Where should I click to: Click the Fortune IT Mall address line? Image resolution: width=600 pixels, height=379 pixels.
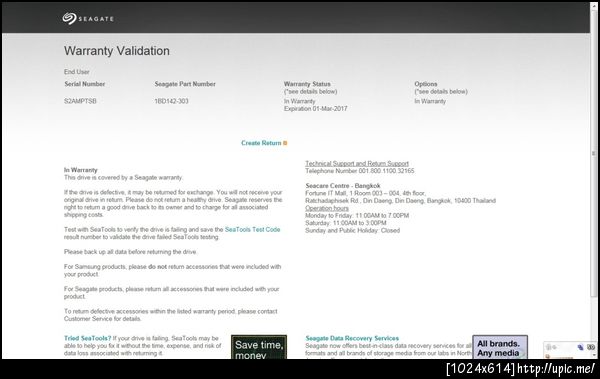(x=365, y=193)
